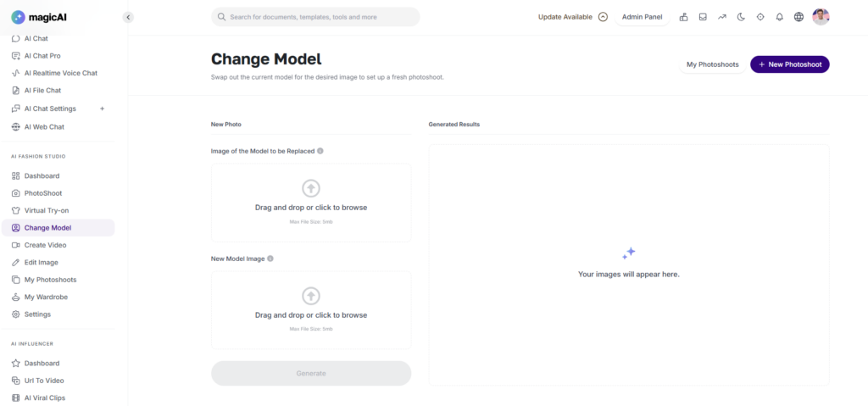The width and height of the screenshot is (868, 406).
Task: Expand AI Chat Settings with the plus icon
Action: pos(103,108)
